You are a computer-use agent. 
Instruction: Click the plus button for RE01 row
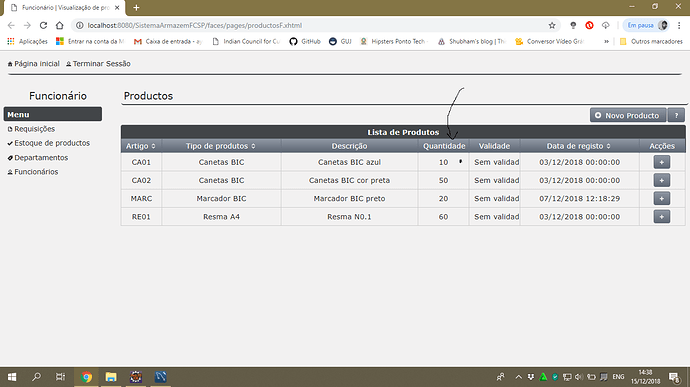pyautogui.click(x=661, y=217)
